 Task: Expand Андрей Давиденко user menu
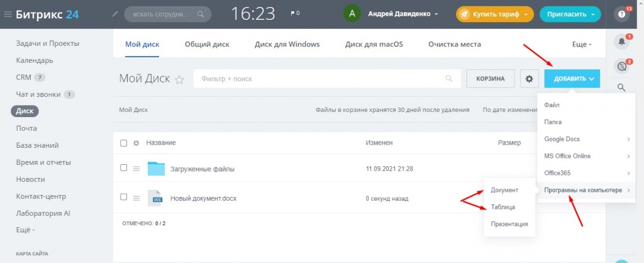tap(403, 14)
